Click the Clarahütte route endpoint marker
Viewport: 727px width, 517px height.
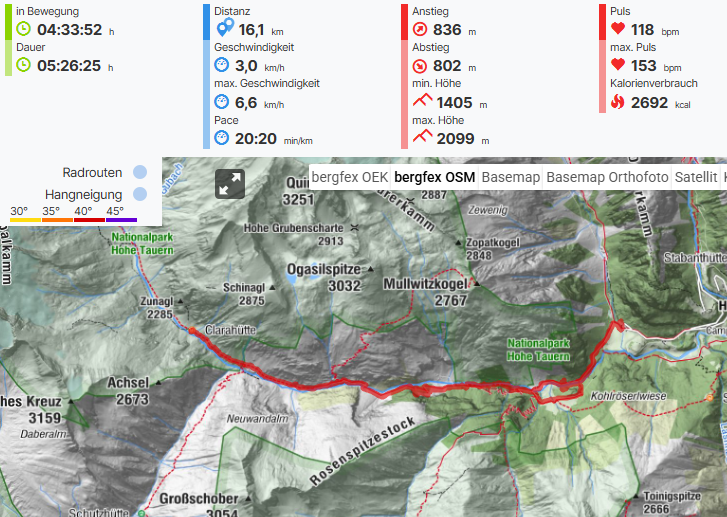192,330
